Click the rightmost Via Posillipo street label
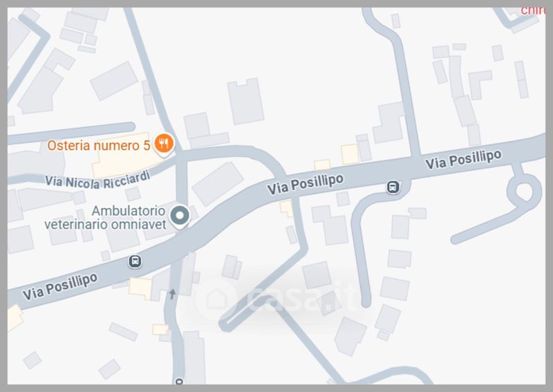553x392 pixels. click(463, 160)
